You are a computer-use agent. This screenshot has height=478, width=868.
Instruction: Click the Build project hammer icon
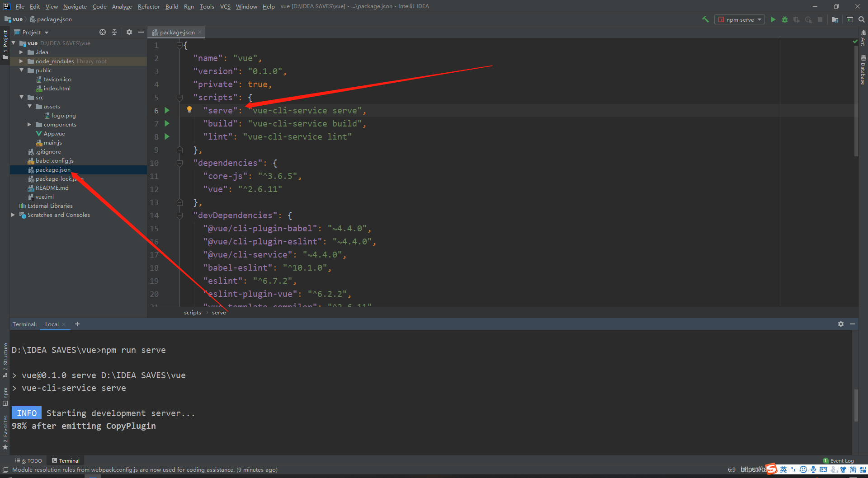point(705,19)
